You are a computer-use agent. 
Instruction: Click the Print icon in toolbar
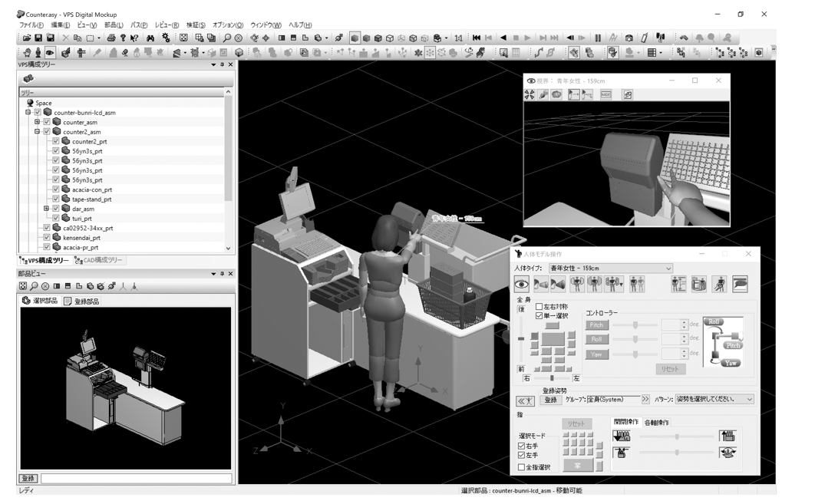click(x=111, y=38)
